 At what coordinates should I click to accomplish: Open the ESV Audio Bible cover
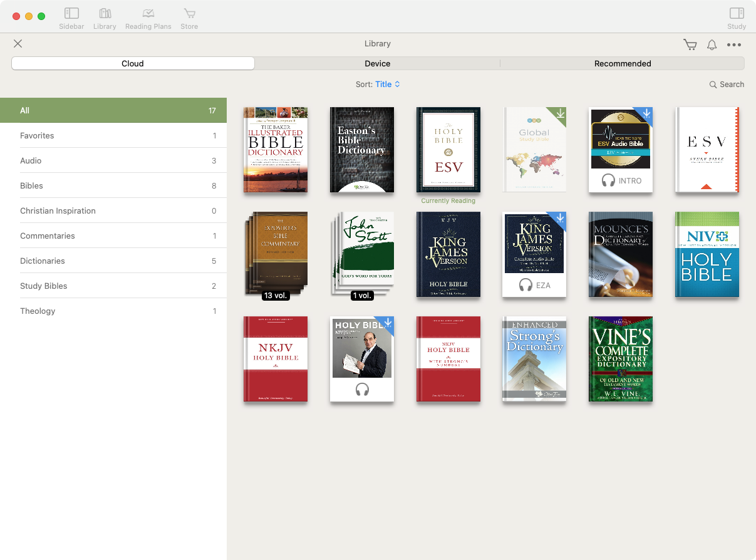coord(621,150)
